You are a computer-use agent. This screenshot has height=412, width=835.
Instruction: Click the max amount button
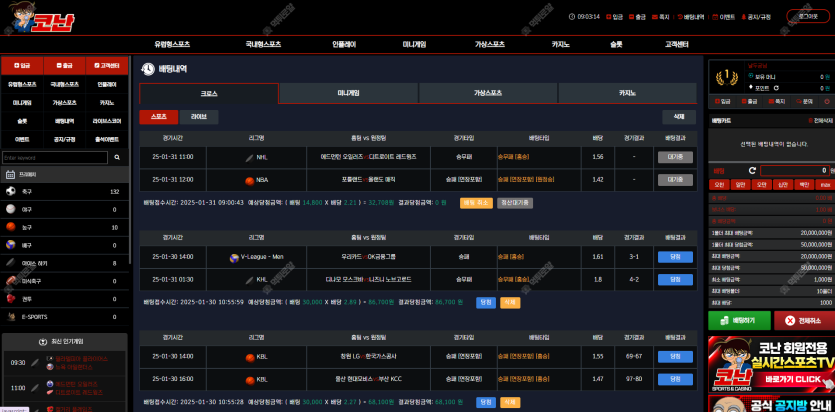[x=825, y=185]
